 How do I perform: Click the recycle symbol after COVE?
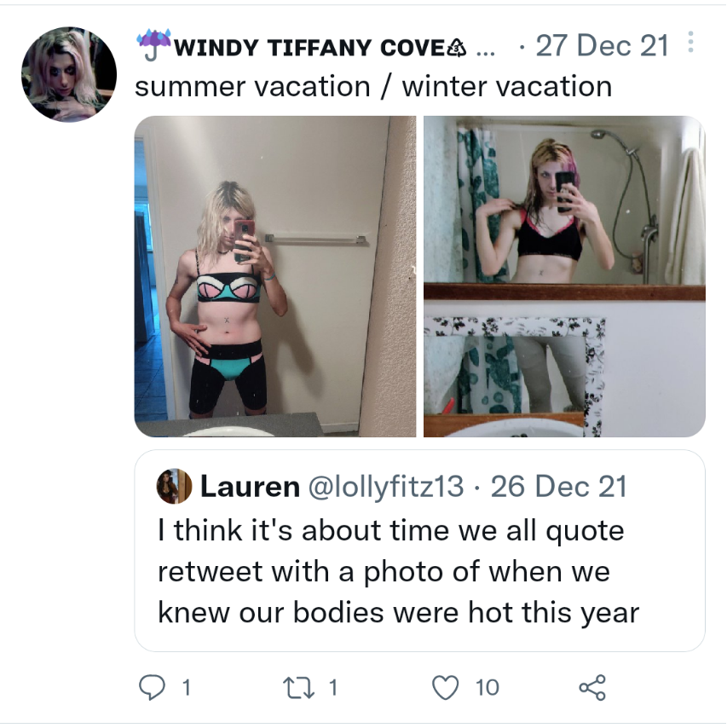pyautogui.click(x=456, y=48)
